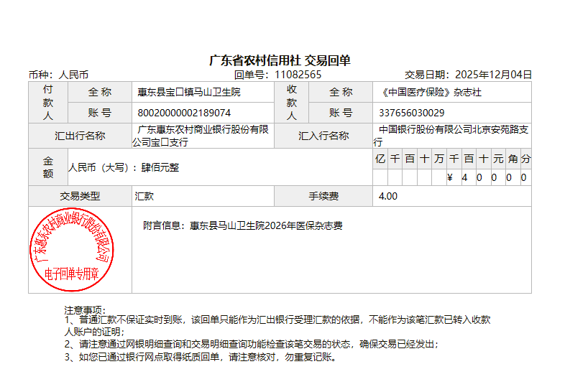This screenshot has width=588, height=387.
Task: Click the currency label 币种：人民币
Action: pos(58,74)
